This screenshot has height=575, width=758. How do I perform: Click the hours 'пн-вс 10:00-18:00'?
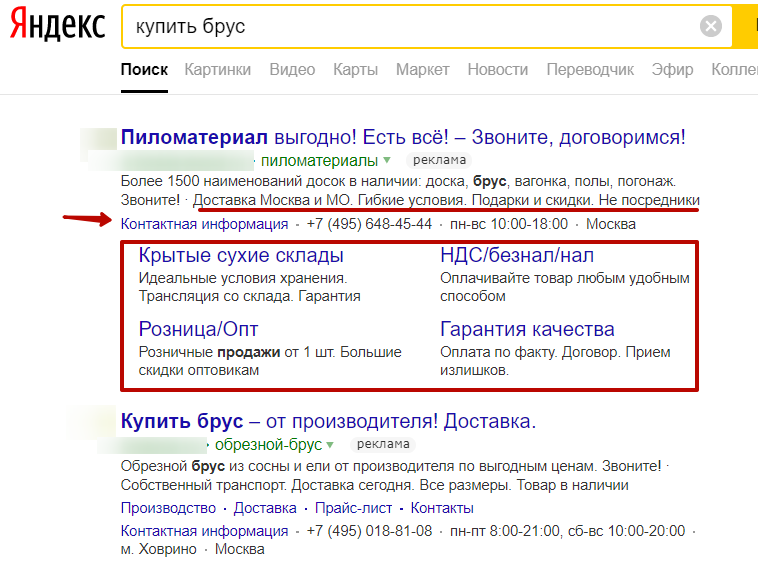[x=509, y=224]
